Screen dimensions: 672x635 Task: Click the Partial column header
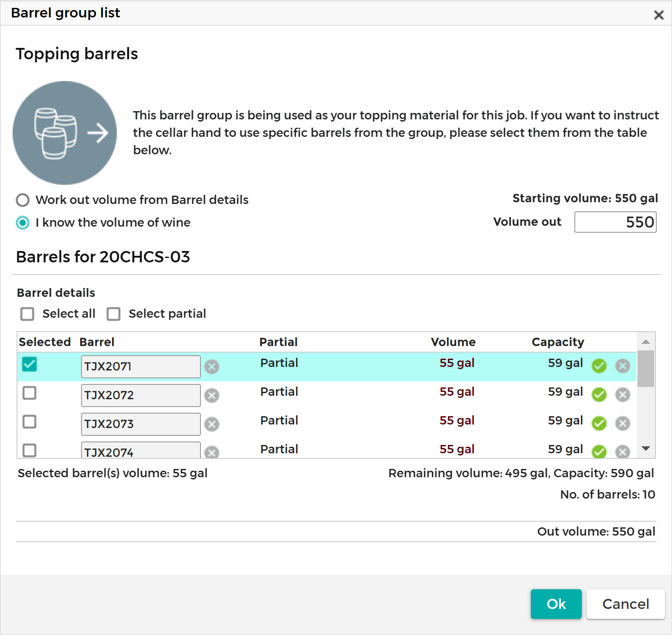[278, 342]
